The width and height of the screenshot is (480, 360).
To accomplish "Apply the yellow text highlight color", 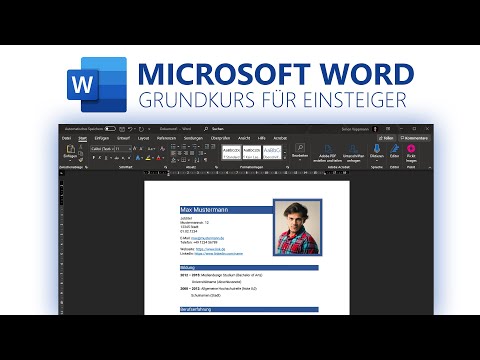I will [148, 158].
